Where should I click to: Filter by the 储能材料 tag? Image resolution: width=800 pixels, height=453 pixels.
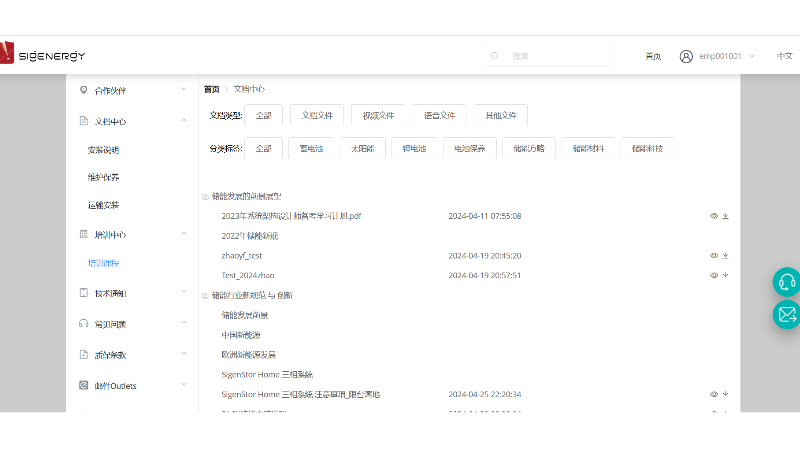(x=588, y=148)
